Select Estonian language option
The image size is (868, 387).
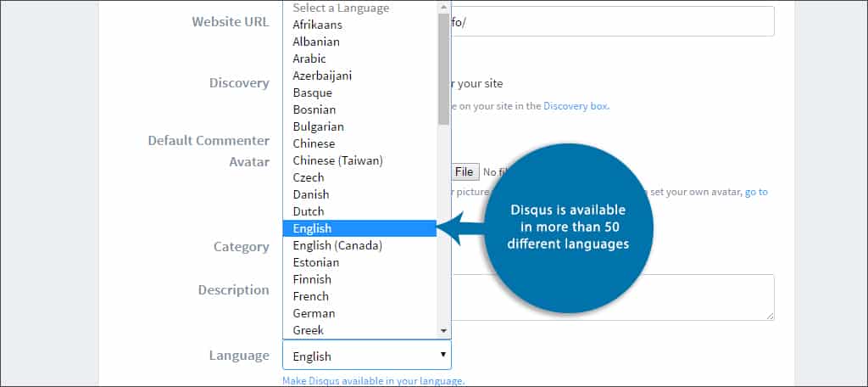click(x=359, y=262)
